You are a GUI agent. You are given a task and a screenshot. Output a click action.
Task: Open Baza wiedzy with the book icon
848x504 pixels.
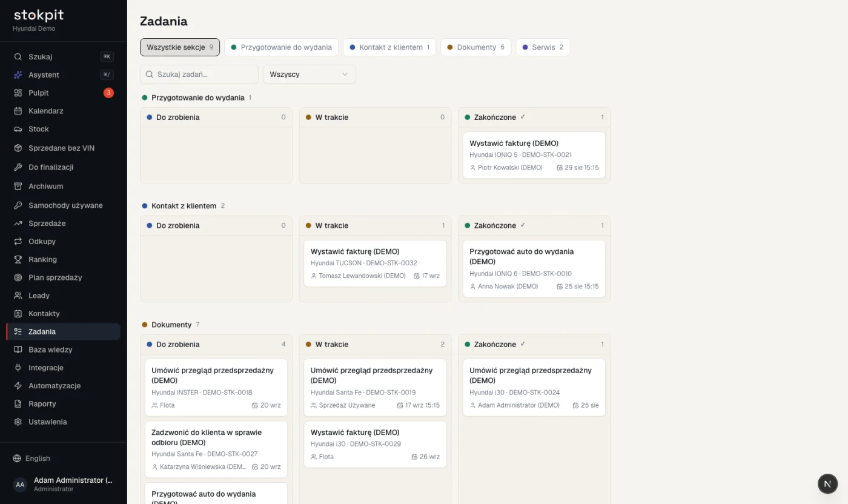tap(18, 350)
